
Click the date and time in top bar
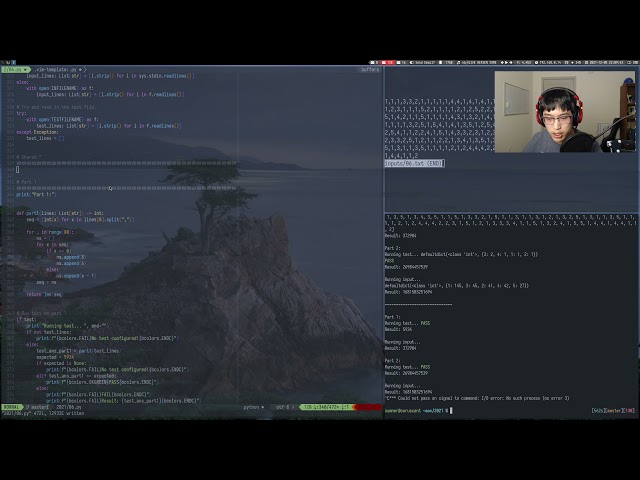(x=605, y=62)
